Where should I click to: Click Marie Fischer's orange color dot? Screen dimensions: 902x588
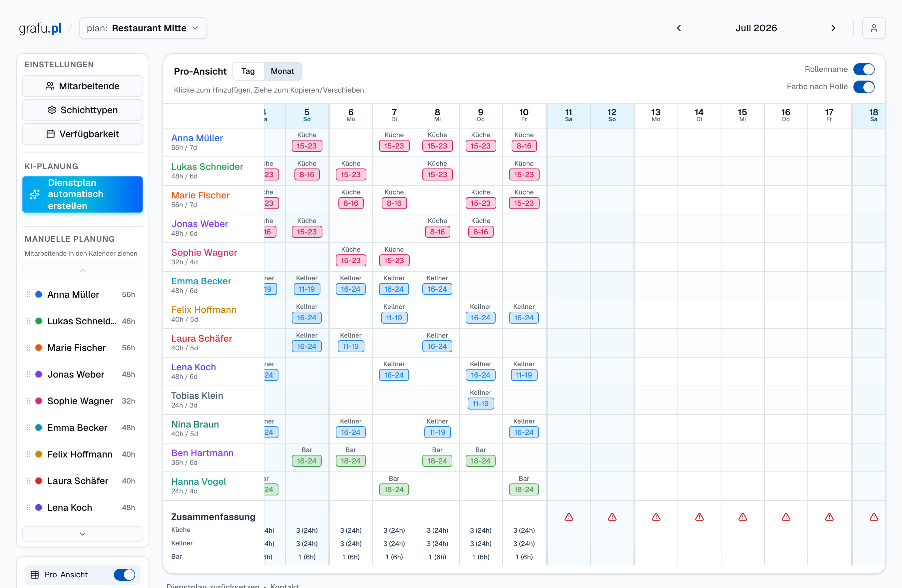(39, 348)
